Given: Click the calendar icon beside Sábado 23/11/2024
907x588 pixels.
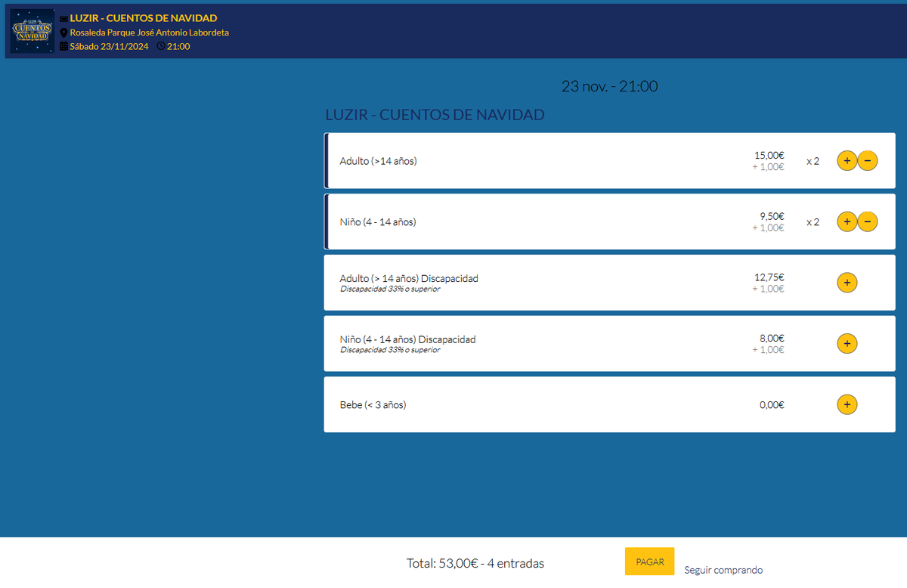Looking at the screenshot, I should click(x=63, y=46).
